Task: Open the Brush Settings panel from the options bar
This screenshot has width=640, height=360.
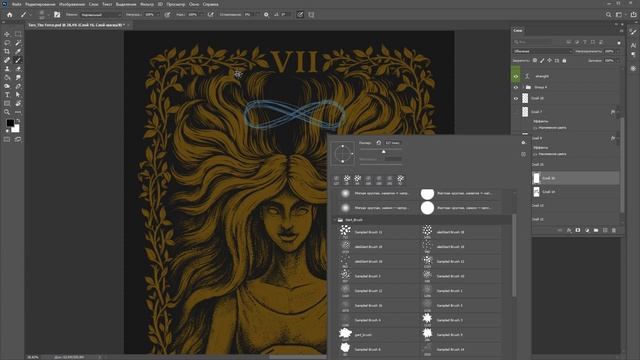Action: pyautogui.click(x=57, y=15)
